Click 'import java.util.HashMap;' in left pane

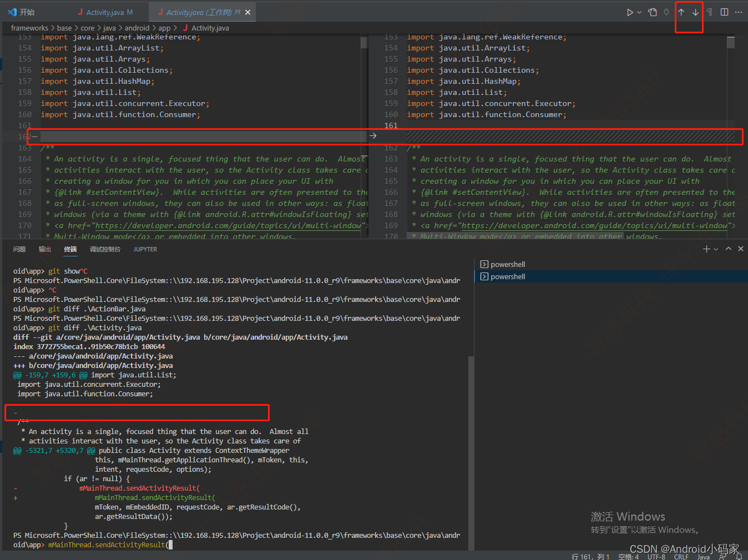point(98,81)
